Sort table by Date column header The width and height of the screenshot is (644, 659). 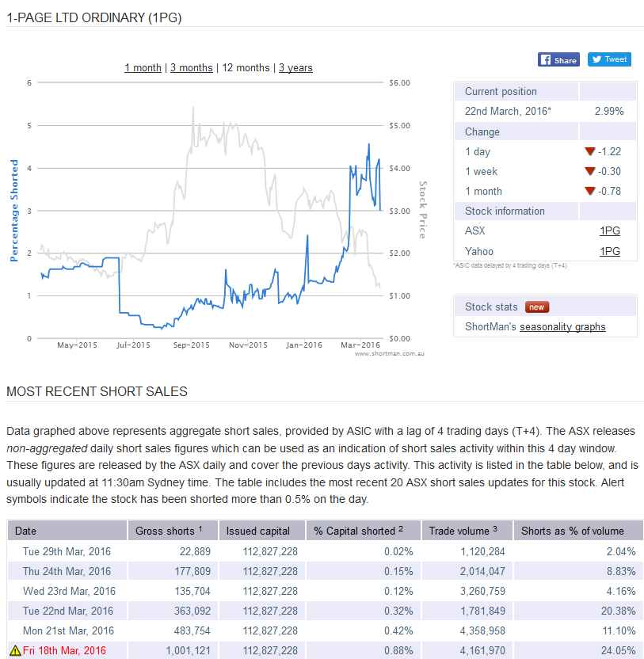click(x=67, y=531)
